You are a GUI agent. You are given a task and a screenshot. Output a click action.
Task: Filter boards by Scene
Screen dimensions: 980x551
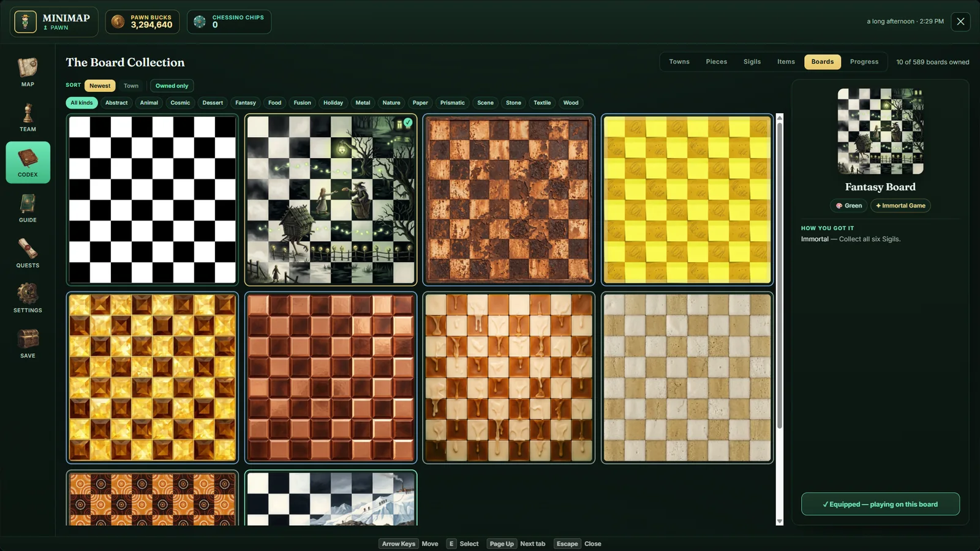[485, 103]
